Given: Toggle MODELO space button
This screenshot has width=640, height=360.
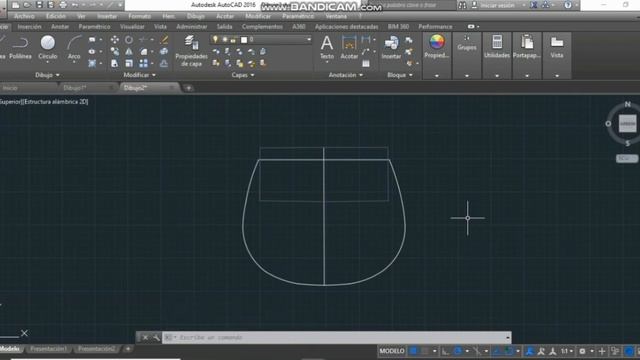Looking at the screenshot, I should pyautogui.click(x=392, y=351).
